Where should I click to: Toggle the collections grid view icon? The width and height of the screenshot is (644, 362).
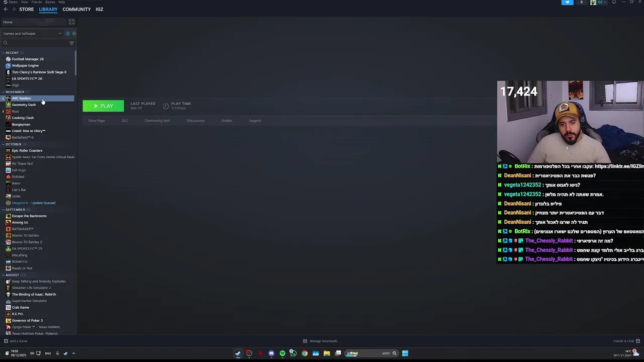71,22
